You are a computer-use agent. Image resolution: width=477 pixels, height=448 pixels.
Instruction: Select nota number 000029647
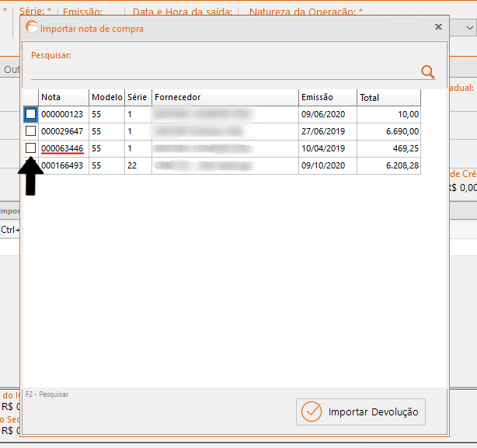pos(62,131)
